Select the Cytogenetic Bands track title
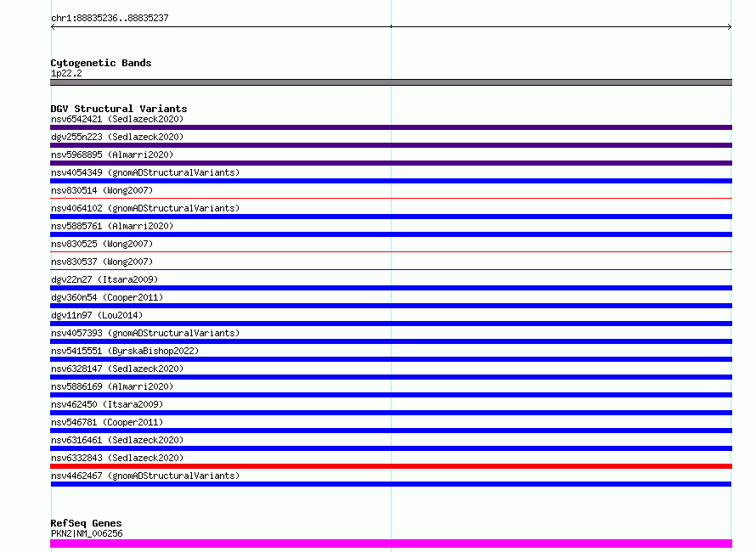The height and width of the screenshot is (552, 756). 101,63
